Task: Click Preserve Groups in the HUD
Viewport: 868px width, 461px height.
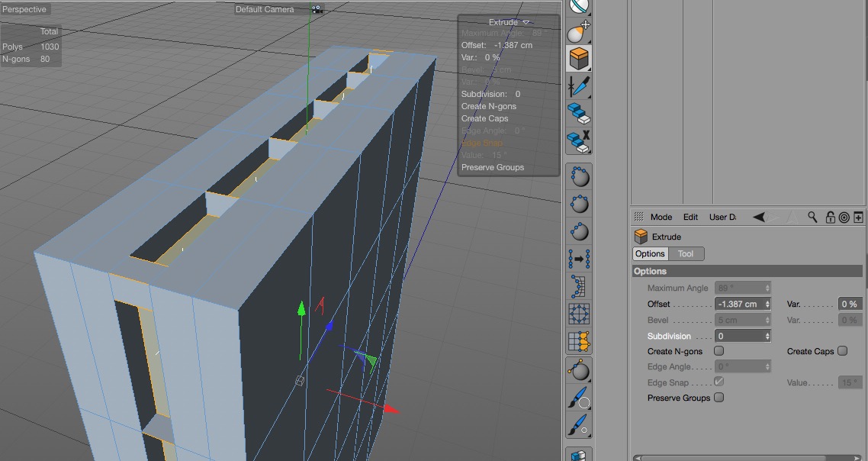Action: point(493,167)
